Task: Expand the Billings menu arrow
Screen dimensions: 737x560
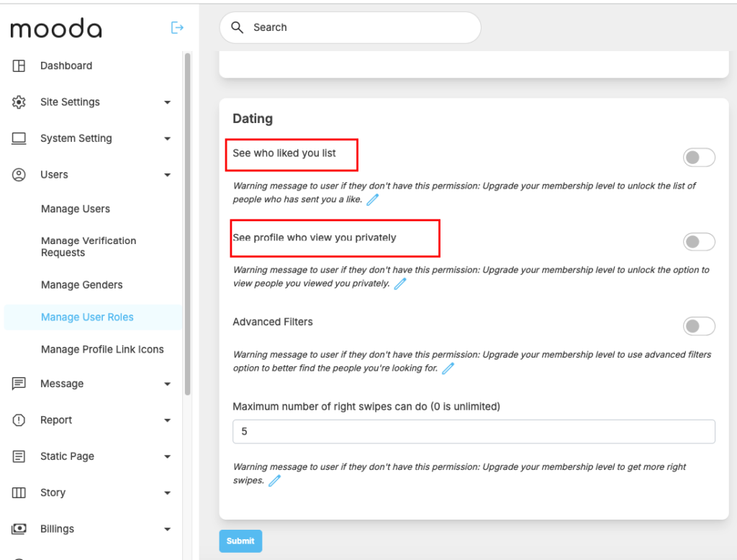Action: (x=167, y=529)
